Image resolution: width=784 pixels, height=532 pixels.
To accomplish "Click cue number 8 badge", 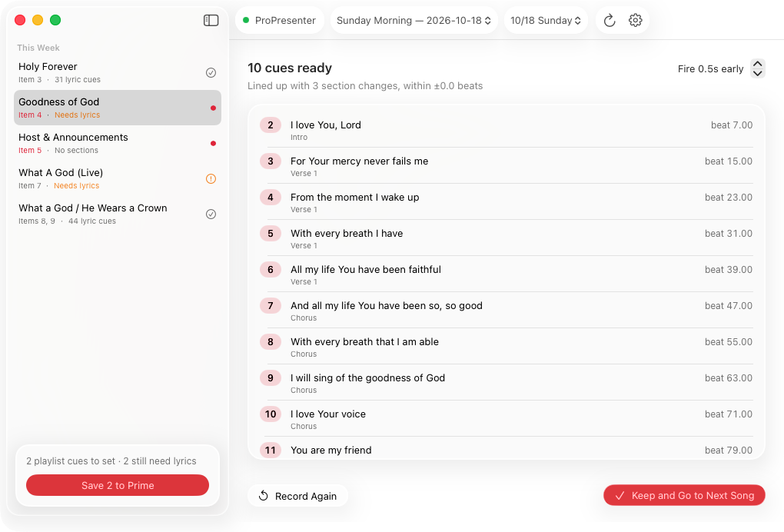I will pos(271,341).
